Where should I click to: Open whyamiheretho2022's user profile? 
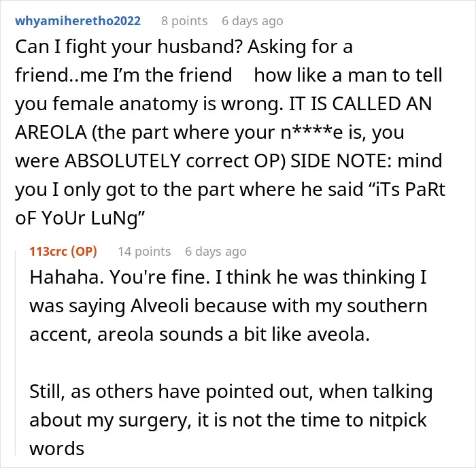tap(78, 21)
